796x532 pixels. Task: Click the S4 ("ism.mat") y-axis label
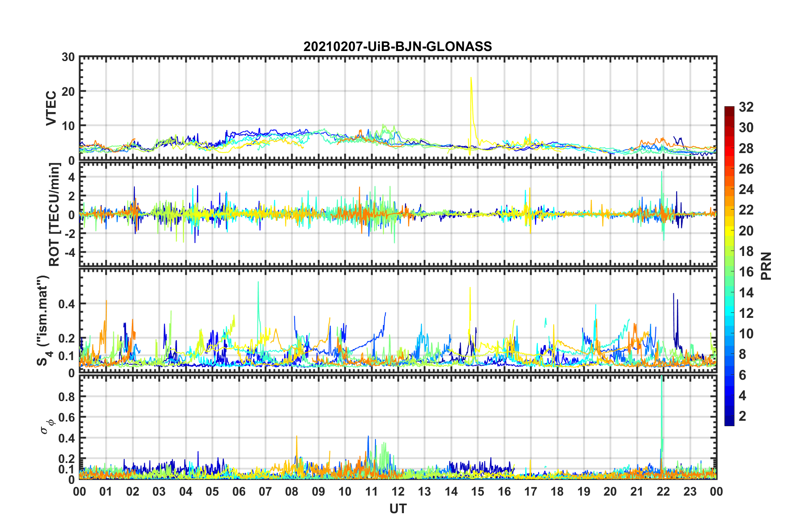coord(44,320)
